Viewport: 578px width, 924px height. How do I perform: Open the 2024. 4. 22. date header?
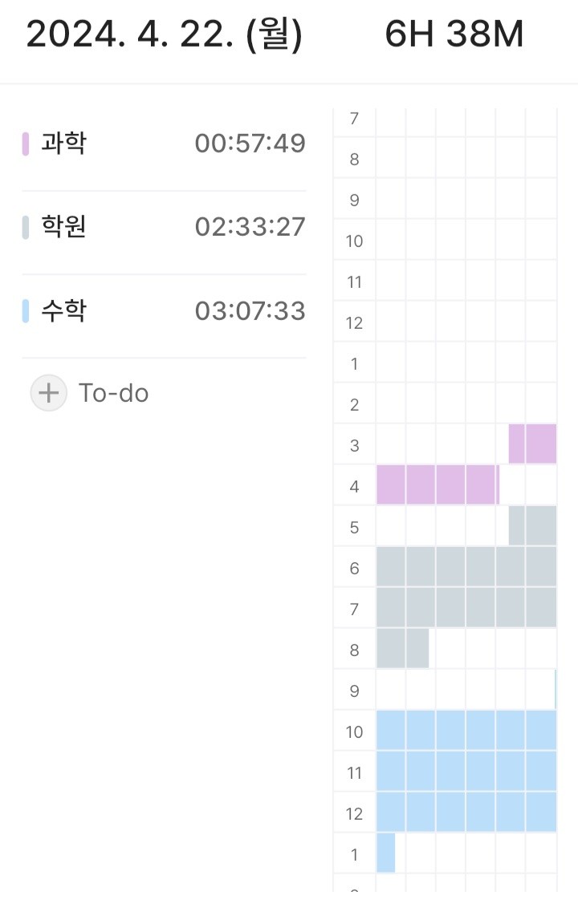coord(164,35)
